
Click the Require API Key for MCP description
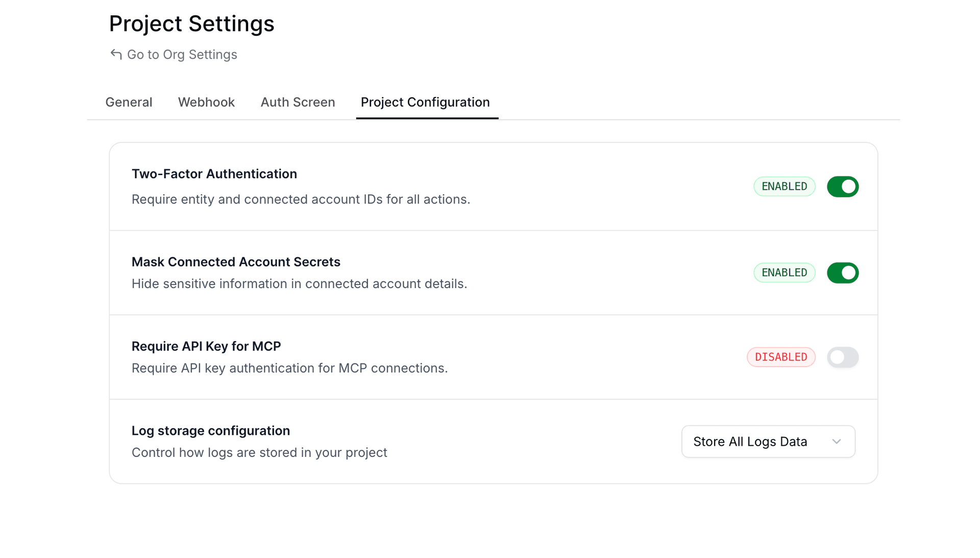coord(290,368)
